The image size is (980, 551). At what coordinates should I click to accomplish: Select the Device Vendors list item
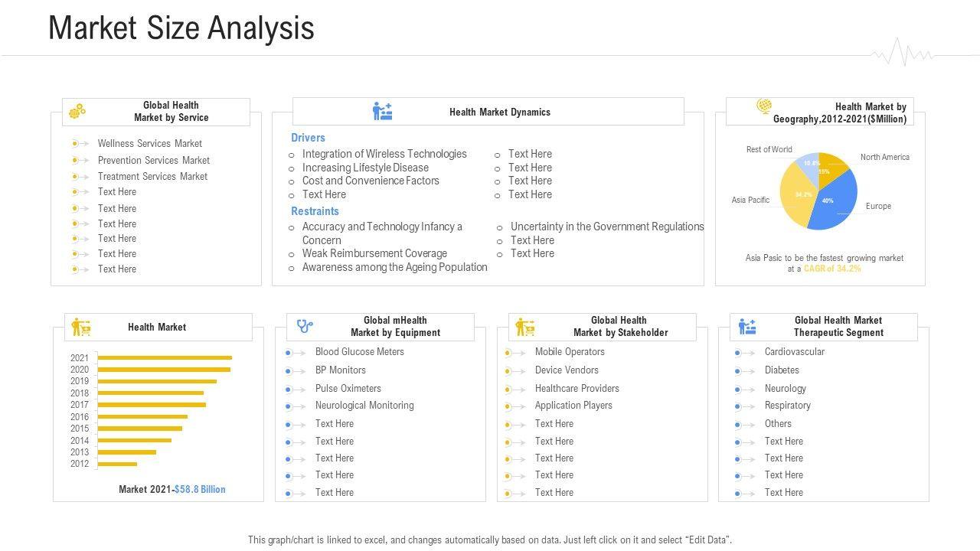pos(567,370)
